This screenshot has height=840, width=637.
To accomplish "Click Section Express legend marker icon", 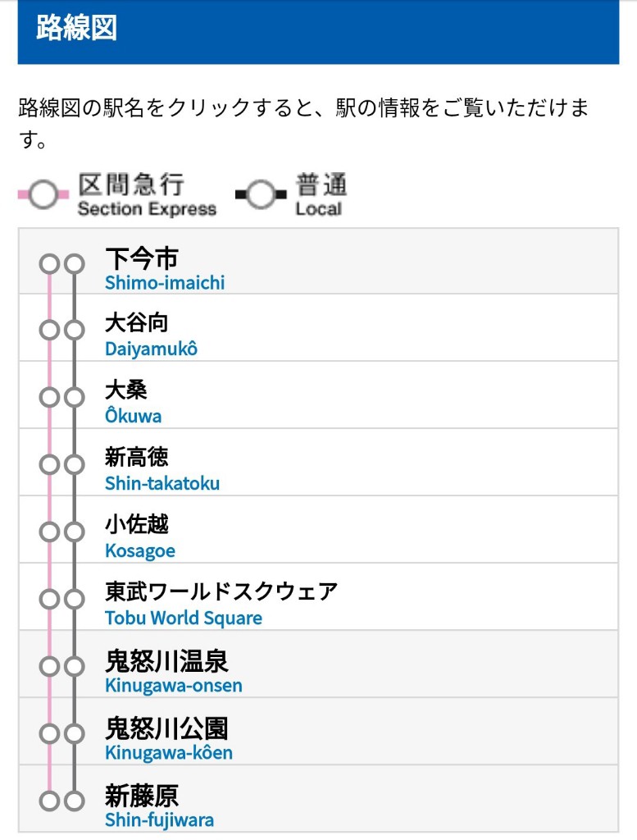I will tap(43, 194).
